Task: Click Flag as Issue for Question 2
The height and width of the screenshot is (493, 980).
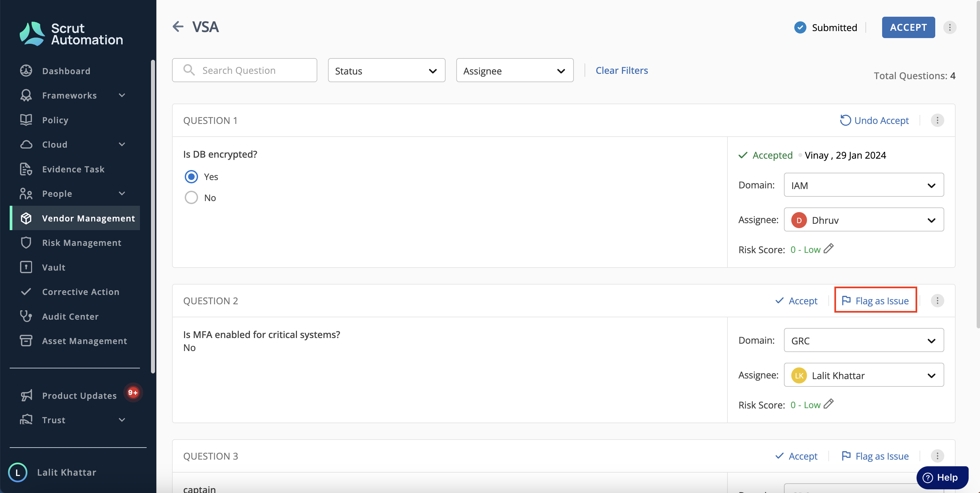Action: (875, 301)
